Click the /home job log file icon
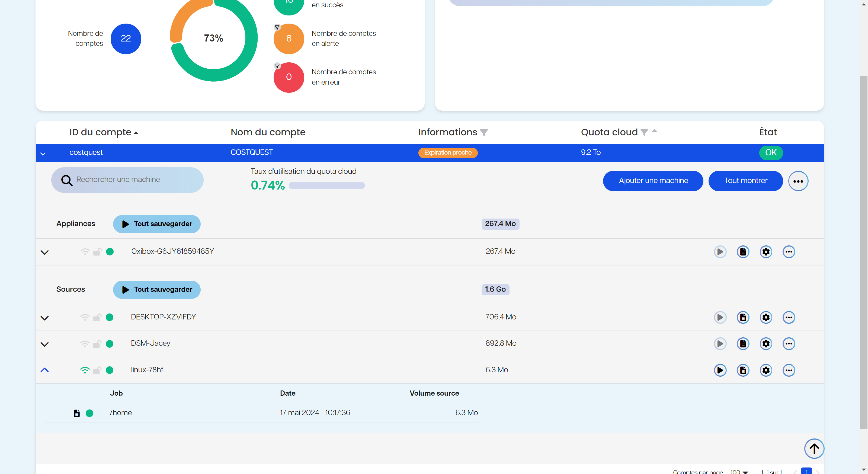868x474 pixels. click(77, 413)
